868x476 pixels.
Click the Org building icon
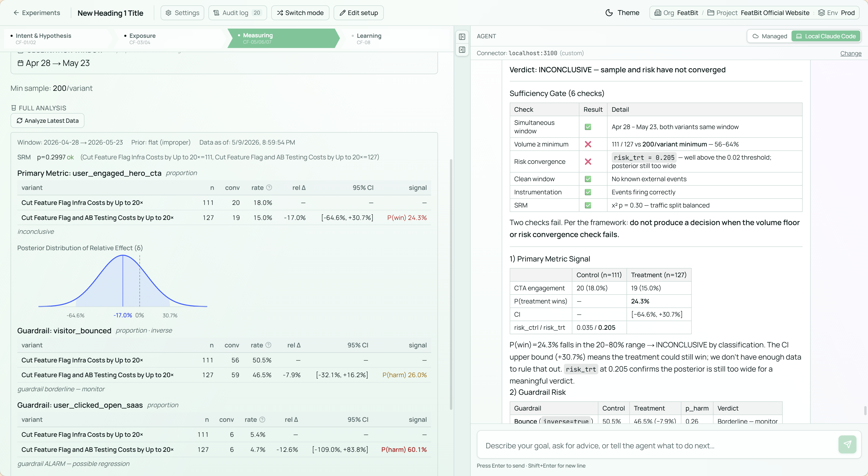[658, 13]
